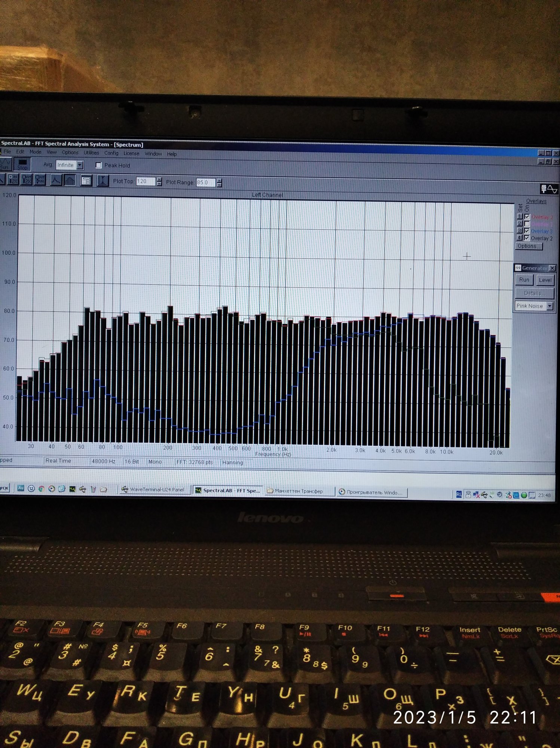Click the Run analyzer button with wave icon
Viewport: 560px width, 748px height.
[6, 164]
